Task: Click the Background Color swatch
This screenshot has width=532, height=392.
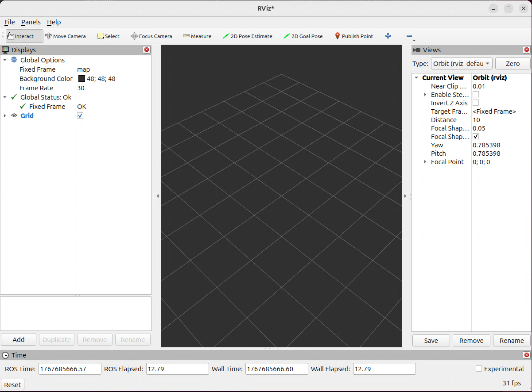Action: (x=82, y=79)
